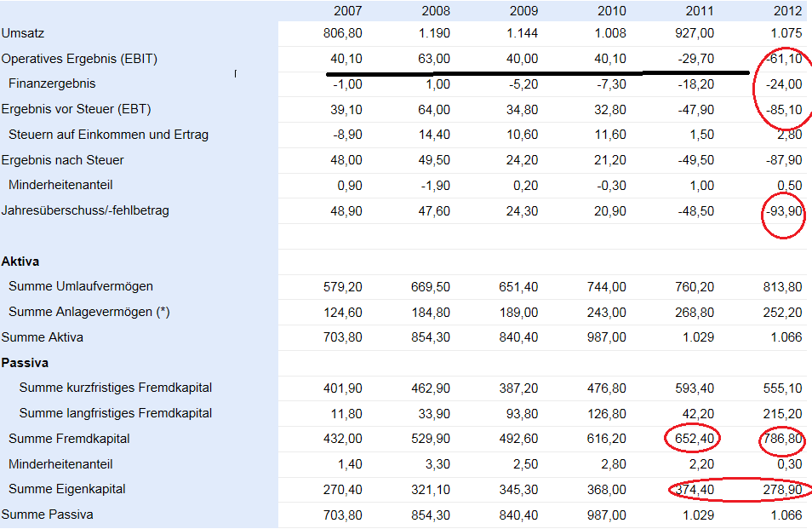Click Umlaufvermögen 2012 value 813,80
This screenshot has width=812, height=529.
[782, 287]
